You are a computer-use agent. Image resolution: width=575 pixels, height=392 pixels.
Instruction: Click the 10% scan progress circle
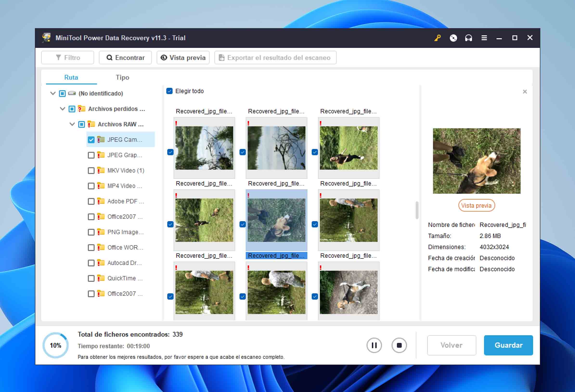tap(56, 345)
